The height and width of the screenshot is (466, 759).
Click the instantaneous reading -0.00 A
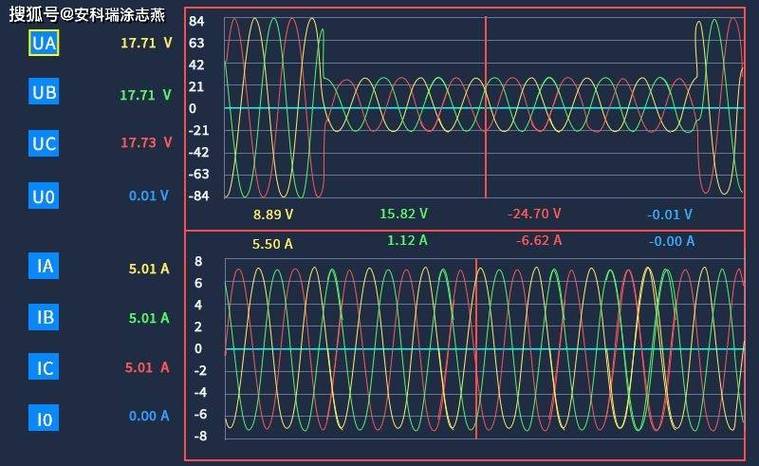672,241
